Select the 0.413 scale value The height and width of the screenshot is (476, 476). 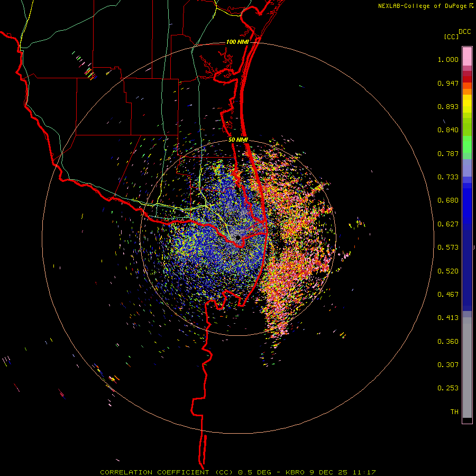point(448,318)
